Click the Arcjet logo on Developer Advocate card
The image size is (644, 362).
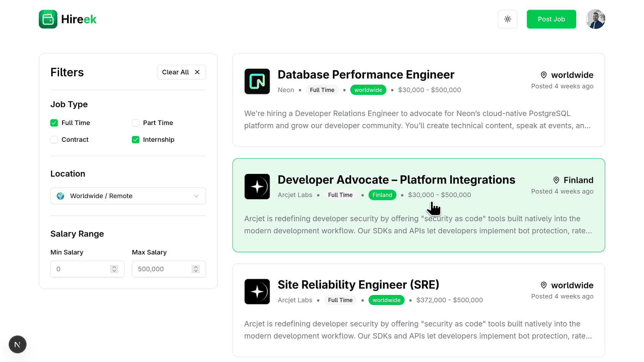(x=257, y=186)
